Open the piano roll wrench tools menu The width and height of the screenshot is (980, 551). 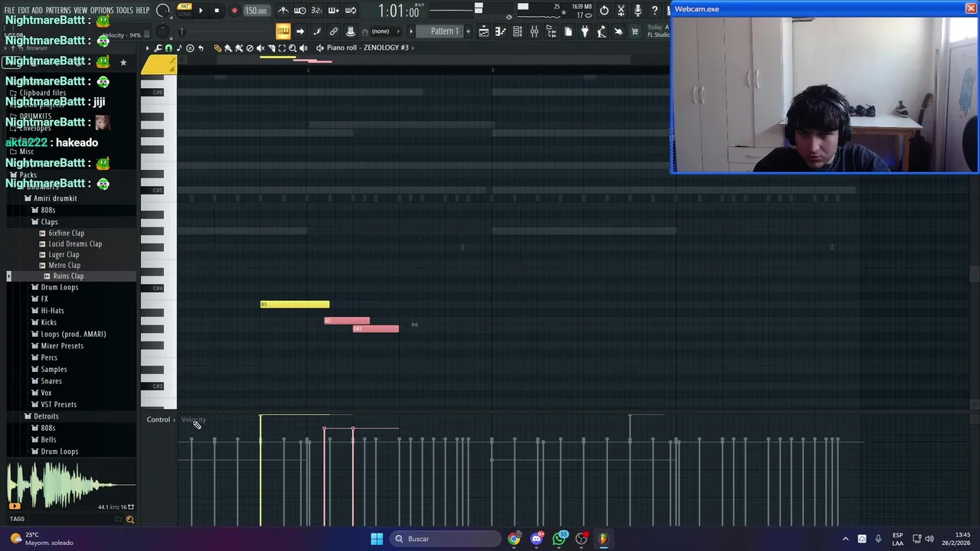pos(158,48)
